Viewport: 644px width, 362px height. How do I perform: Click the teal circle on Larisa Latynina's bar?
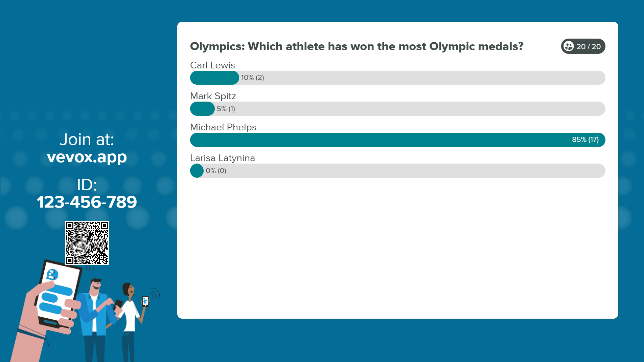[x=197, y=171]
